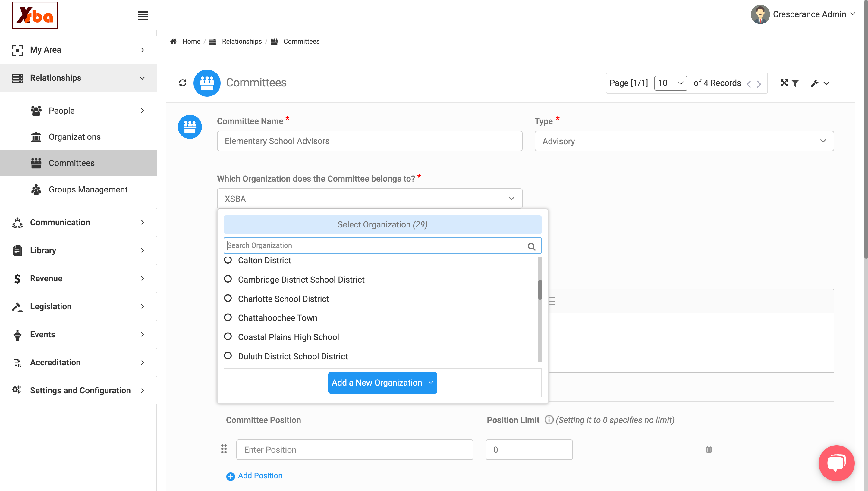Click the Xsba logo
868x491 pixels.
pos(35,15)
